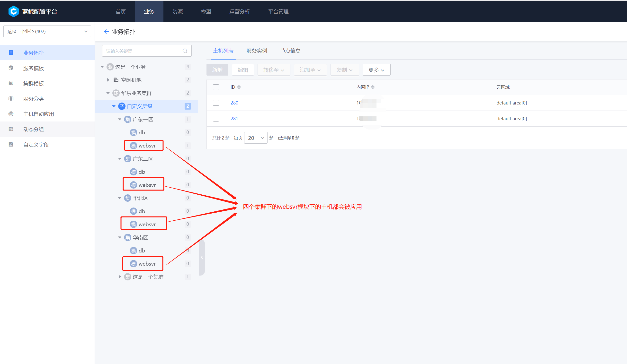The width and height of the screenshot is (627, 364).
Task: Open the host ID 280 link
Action: (x=234, y=103)
